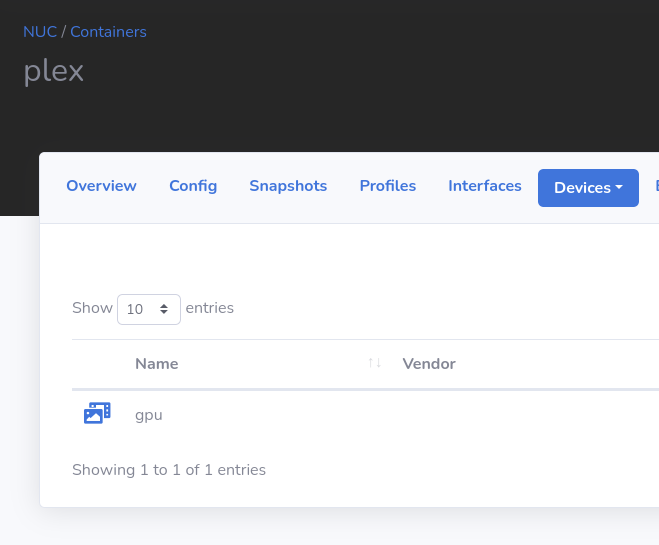Image resolution: width=659 pixels, height=545 pixels.
Task: Click the Name column sort arrows
Action: (x=375, y=363)
